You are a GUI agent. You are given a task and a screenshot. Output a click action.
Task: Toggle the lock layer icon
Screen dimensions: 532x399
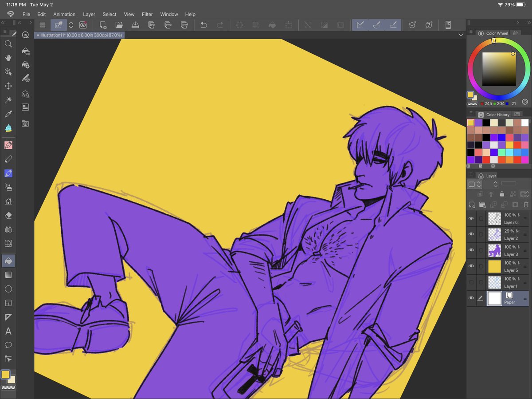tap(502, 194)
